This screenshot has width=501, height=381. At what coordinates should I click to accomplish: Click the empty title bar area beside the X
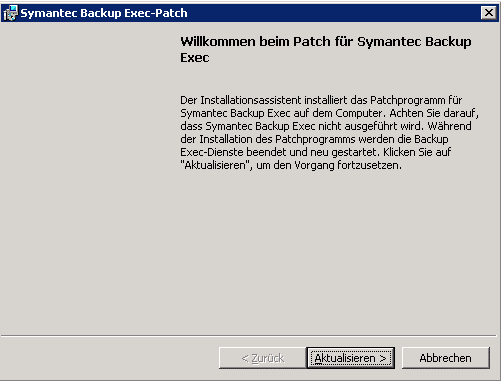(x=333, y=13)
